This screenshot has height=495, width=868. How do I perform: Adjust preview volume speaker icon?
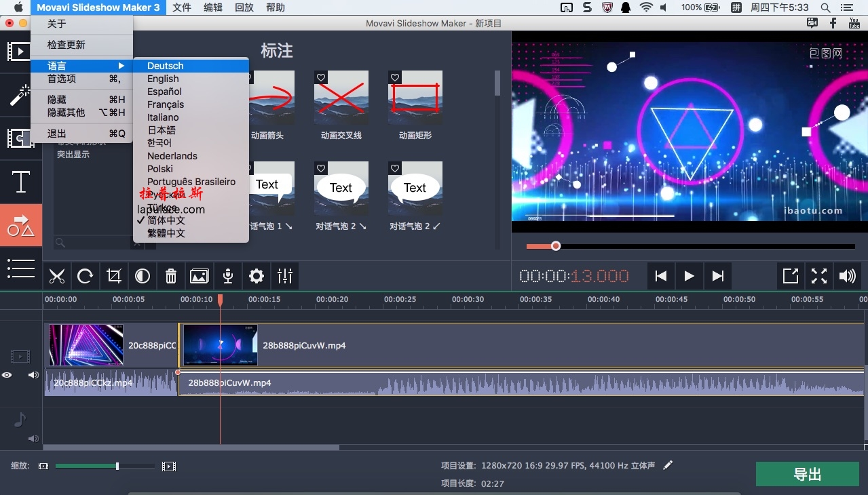(x=848, y=276)
